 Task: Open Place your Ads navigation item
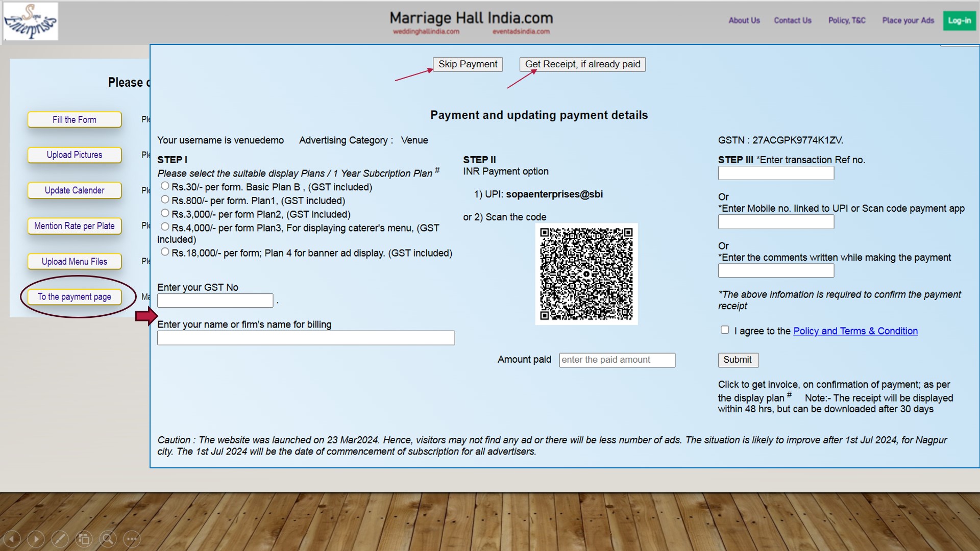908,20
